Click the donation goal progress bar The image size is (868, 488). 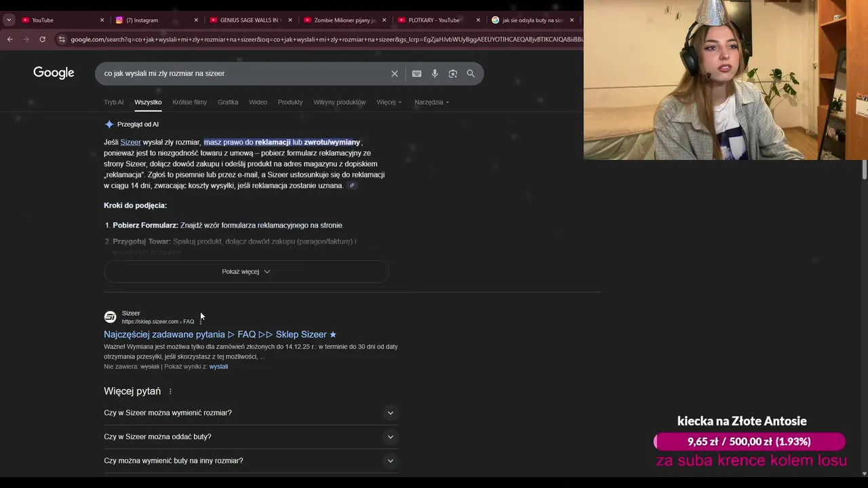pyautogui.click(x=749, y=442)
